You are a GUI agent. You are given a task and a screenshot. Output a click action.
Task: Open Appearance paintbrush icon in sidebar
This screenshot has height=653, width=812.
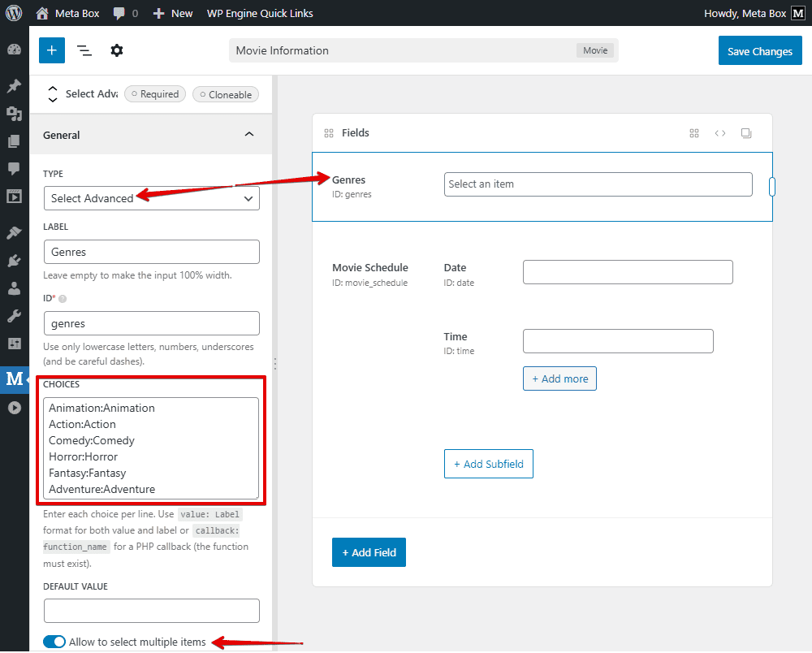click(14, 233)
